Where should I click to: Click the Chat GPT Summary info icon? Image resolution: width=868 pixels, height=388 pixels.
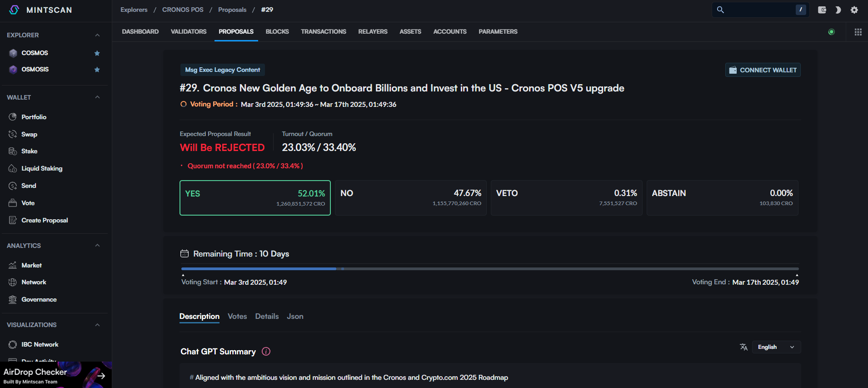[x=266, y=352]
